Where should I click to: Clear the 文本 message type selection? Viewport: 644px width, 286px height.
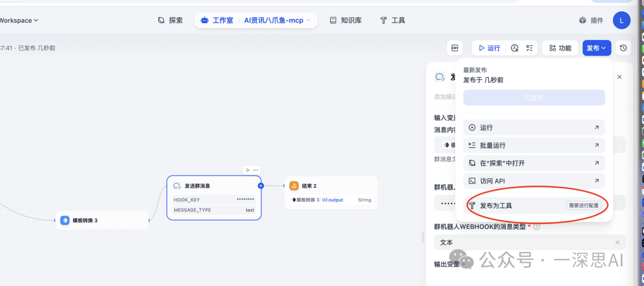click(x=617, y=243)
